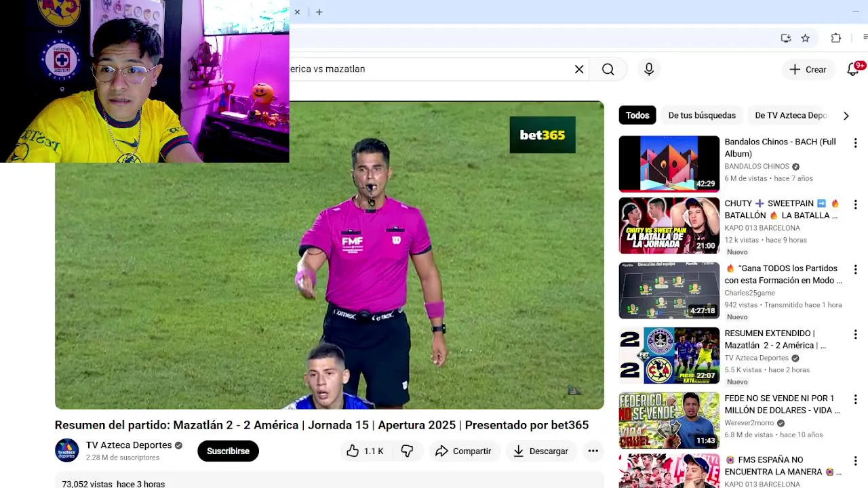Clear the search box with the X icon
The image size is (868, 488).
(x=579, y=69)
